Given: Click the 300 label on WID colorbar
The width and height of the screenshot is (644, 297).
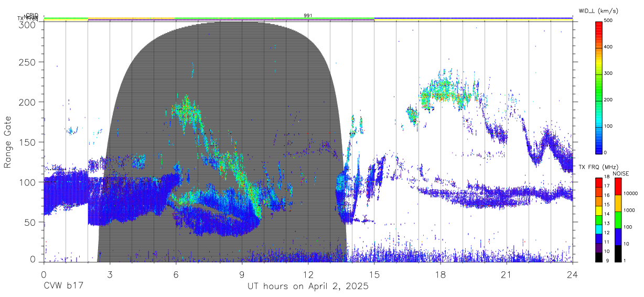Looking at the screenshot, I should (x=608, y=73).
